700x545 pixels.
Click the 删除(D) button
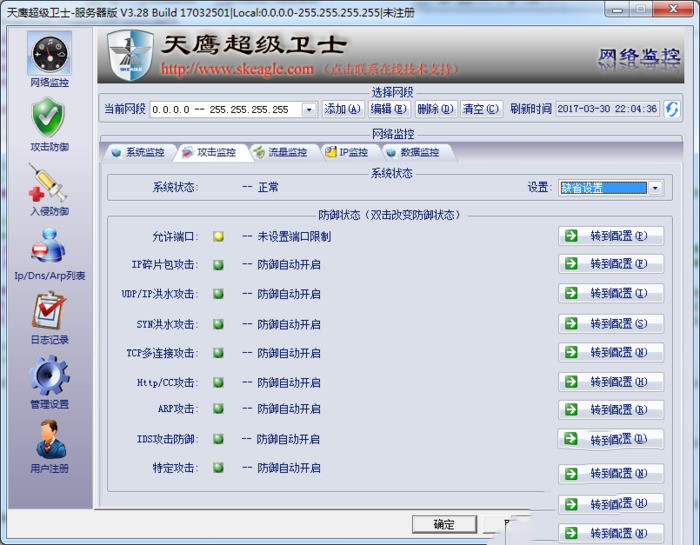click(x=435, y=109)
